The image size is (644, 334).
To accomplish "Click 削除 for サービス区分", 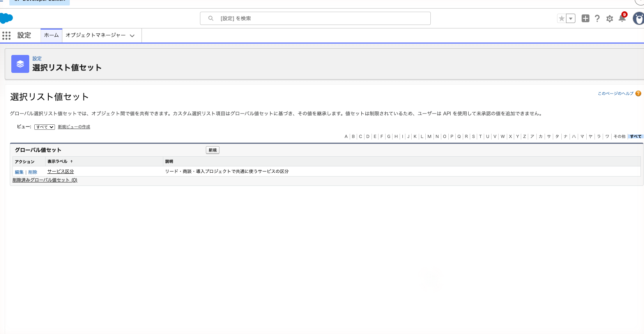I will click(33, 172).
